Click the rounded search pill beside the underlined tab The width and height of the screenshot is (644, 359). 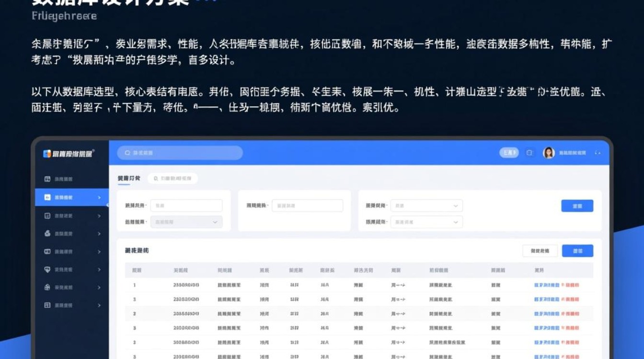(172, 179)
